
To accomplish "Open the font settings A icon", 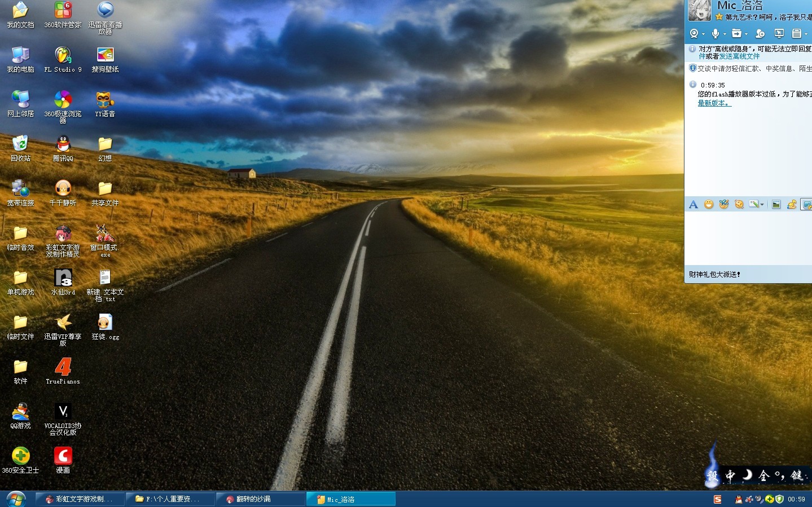I will pyautogui.click(x=694, y=204).
